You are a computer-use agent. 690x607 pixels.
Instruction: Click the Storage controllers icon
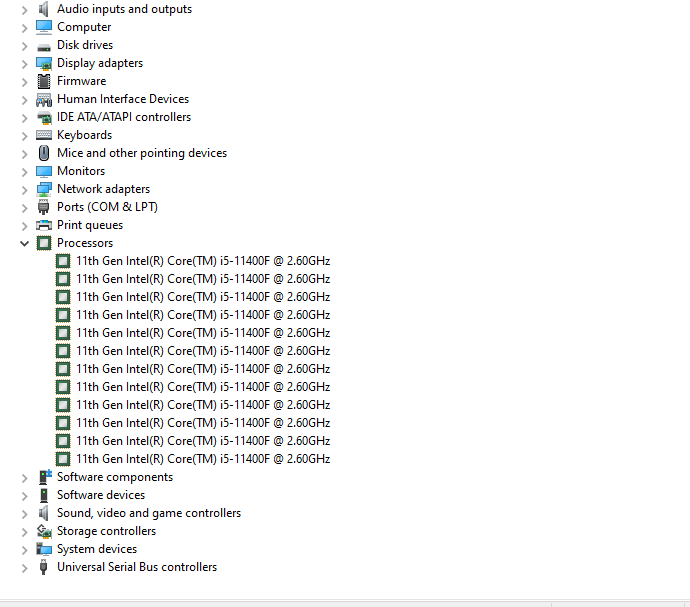[x=44, y=531]
